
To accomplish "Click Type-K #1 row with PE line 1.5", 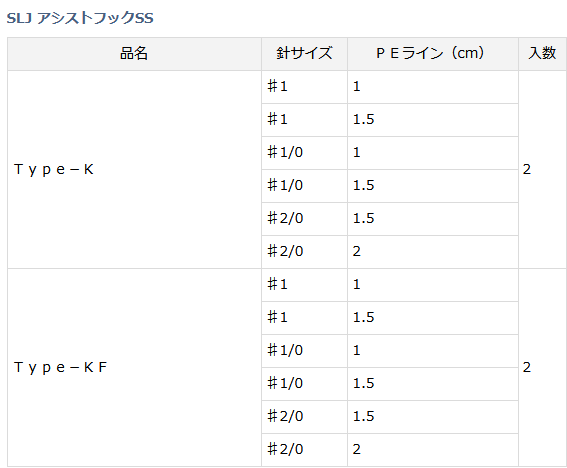I will pyautogui.click(x=390, y=120).
